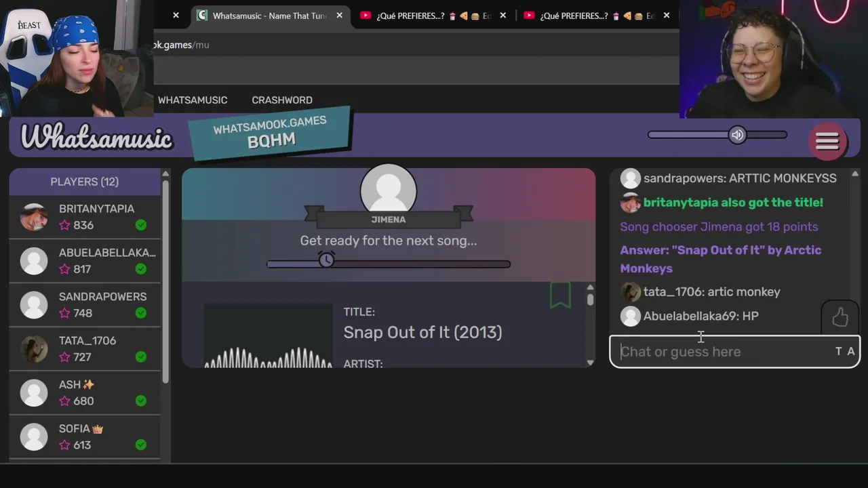Click SANDRAPOWERS's player avatar
This screenshot has height=488, width=868.
[x=34, y=305]
